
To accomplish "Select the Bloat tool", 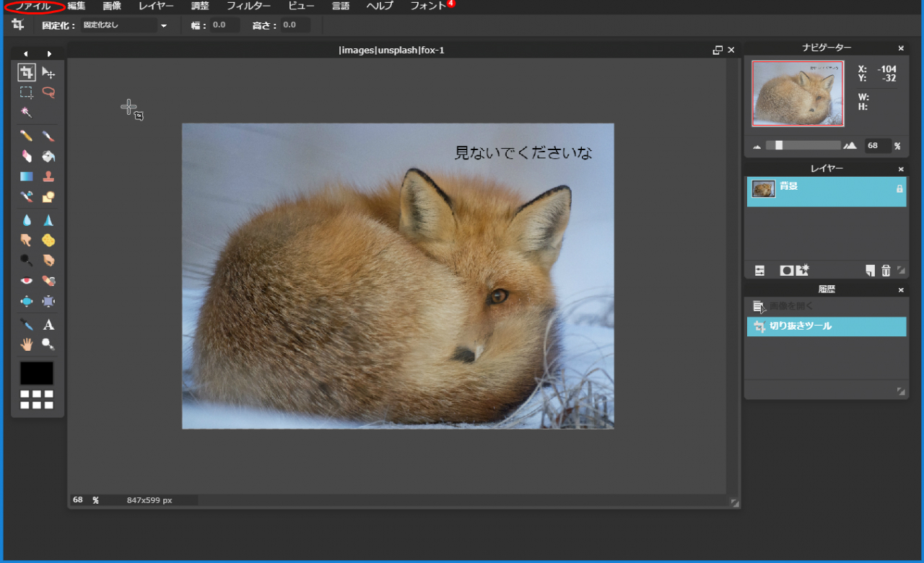I will tap(27, 301).
